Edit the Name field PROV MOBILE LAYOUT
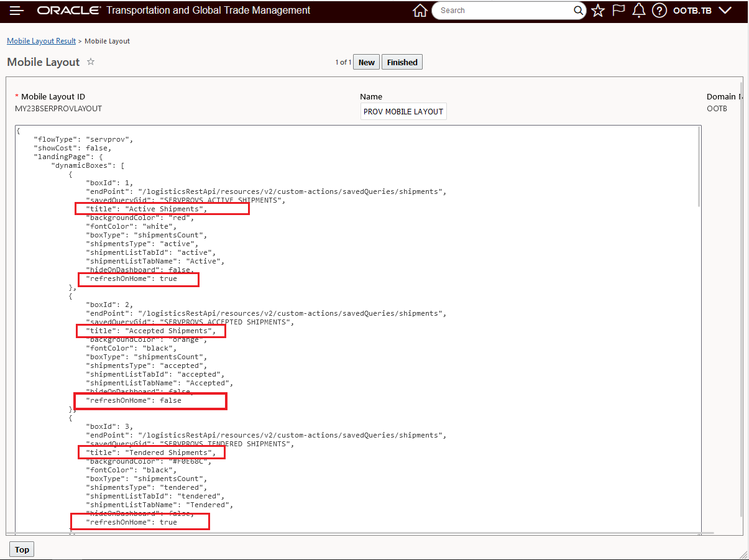This screenshot has height=560, width=749. point(403,112)
